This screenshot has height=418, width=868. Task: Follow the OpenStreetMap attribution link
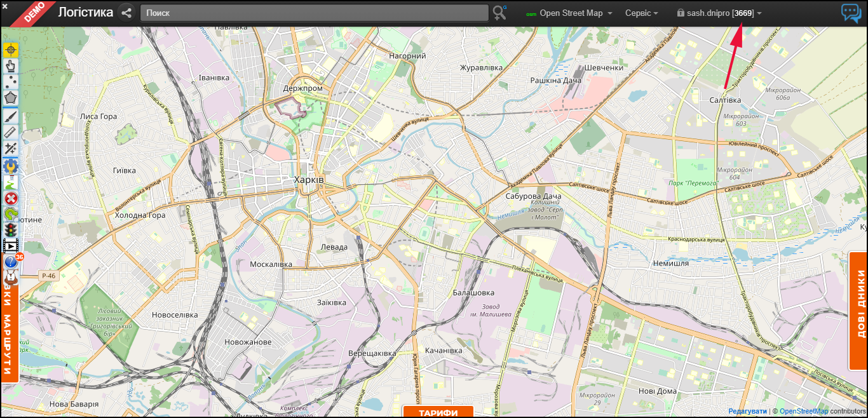(804, 411)
